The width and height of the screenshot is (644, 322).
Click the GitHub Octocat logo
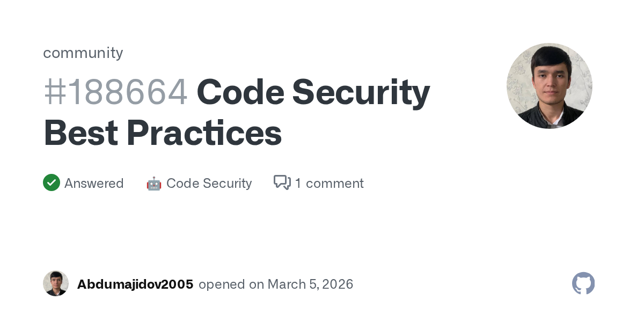click(x=583, y=283)
